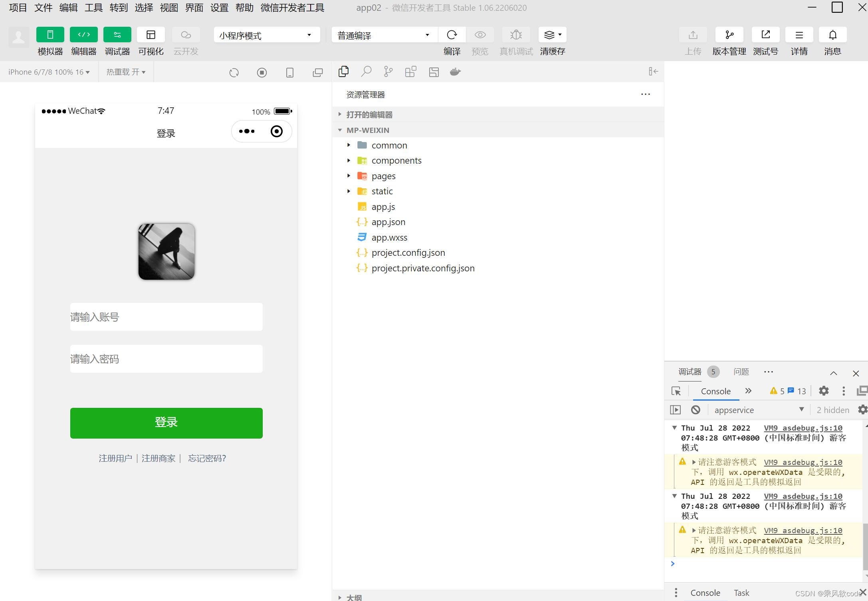Expand the pages folder

383,176
